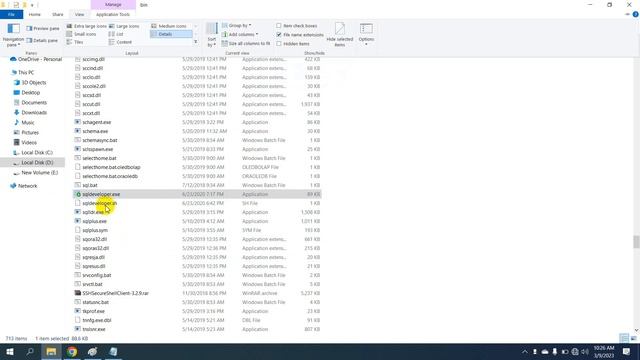Open Pictures in navigation pane
The height and width of the screenshot is (360, 640).
(x=26, y=133)
